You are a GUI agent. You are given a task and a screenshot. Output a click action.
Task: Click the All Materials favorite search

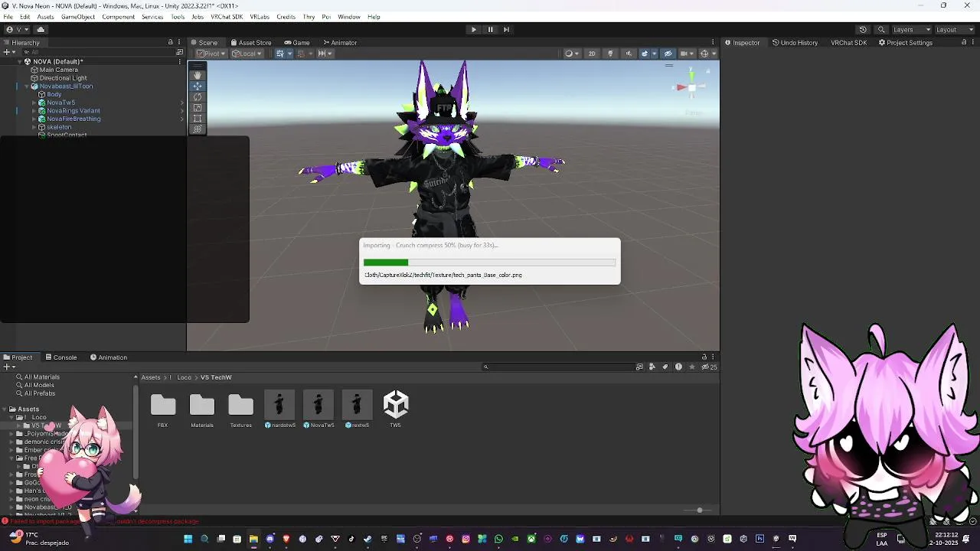[41, 377]
